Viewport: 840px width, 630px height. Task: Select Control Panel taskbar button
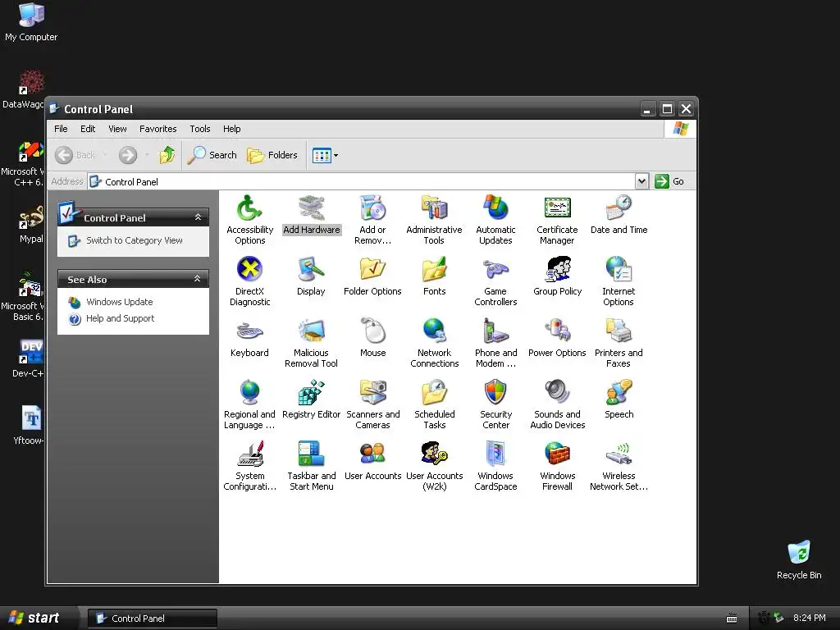pos(153,619)
